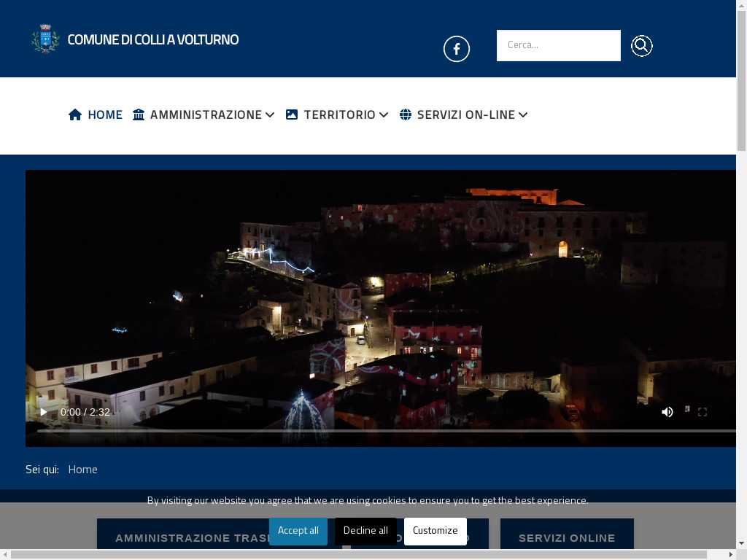747x560 pixels.
Task: Click the video progress seek bar
Action: [x=387, y=431]
